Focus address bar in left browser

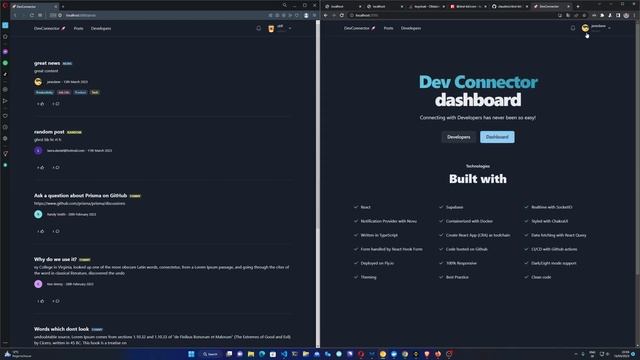(x=163, y=15)
